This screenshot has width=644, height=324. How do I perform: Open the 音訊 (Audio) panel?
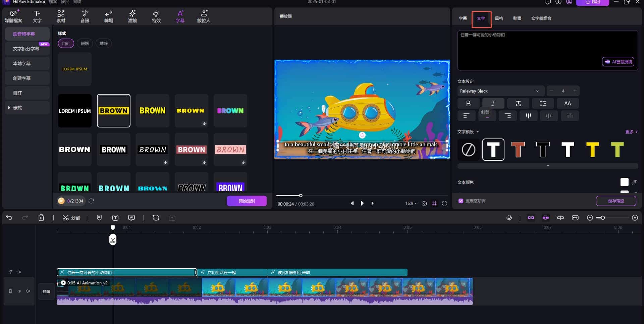[85, 16]
